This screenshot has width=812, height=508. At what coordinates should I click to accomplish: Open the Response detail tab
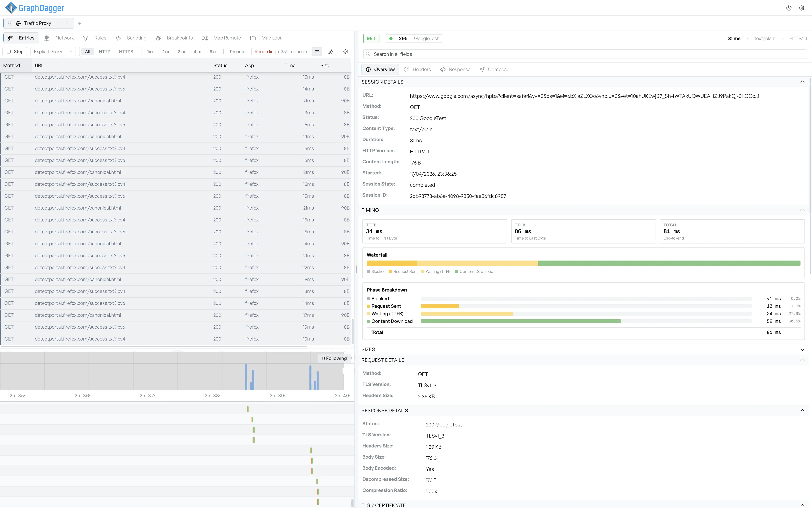(x=455, y=69)
